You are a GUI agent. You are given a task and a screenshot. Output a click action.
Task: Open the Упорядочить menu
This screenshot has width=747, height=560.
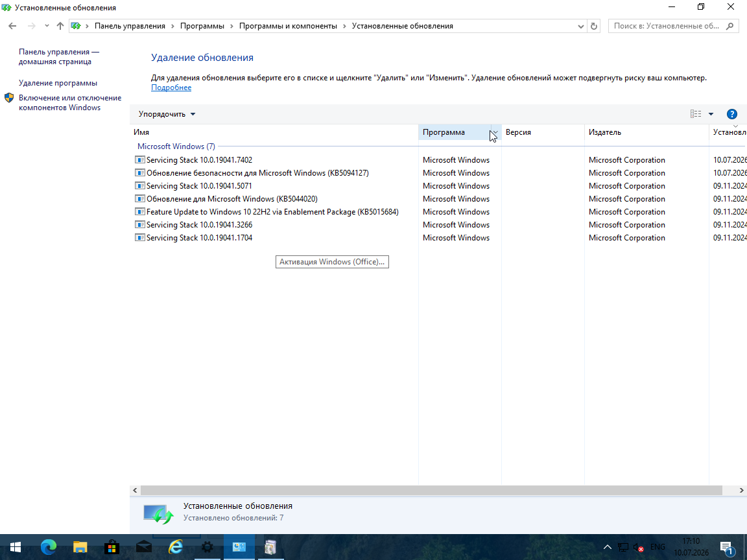[167, 114]
